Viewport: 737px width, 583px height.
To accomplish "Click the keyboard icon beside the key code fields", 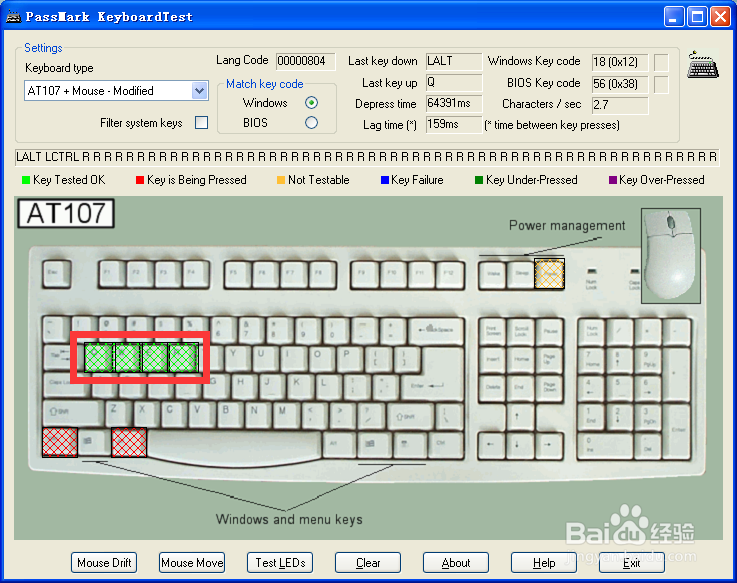I will [x=703, y=64].
